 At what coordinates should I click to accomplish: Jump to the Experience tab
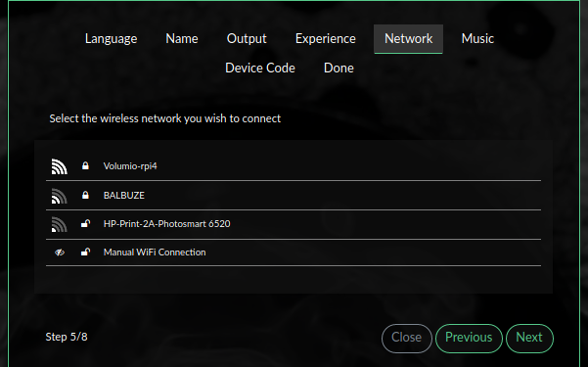click(x=326, y=38)
